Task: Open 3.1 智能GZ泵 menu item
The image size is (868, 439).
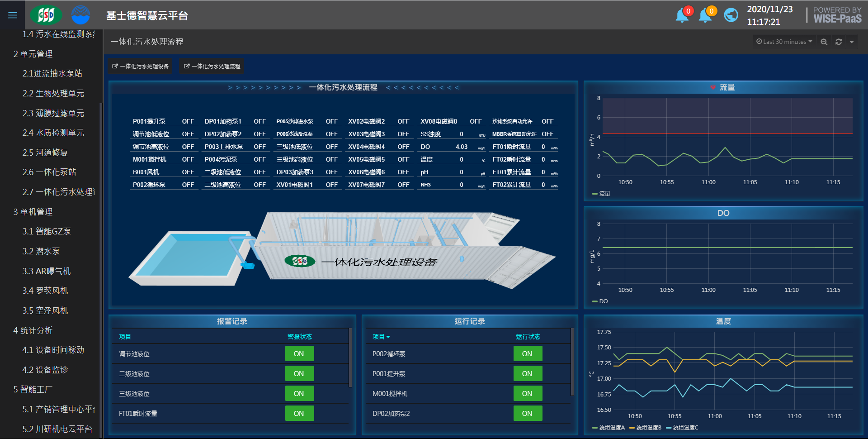Action: coord(47,231)
